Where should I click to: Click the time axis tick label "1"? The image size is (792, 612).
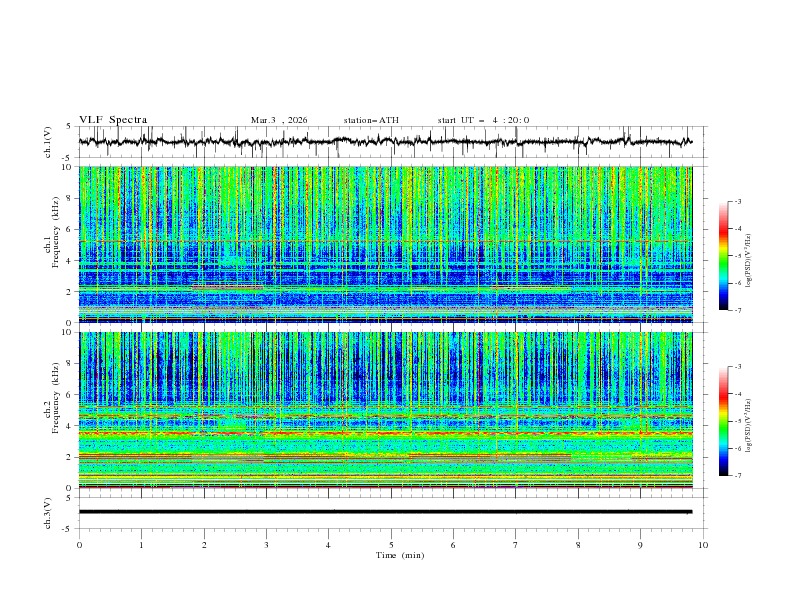(141, 545)
